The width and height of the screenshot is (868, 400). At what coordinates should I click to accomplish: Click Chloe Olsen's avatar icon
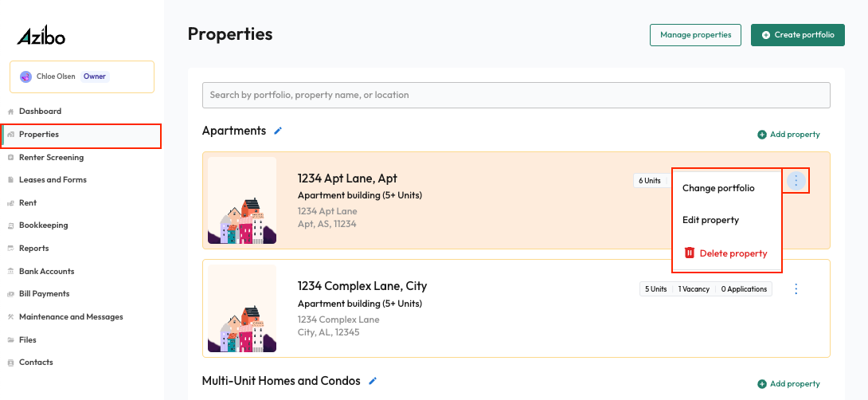[25, 76]
